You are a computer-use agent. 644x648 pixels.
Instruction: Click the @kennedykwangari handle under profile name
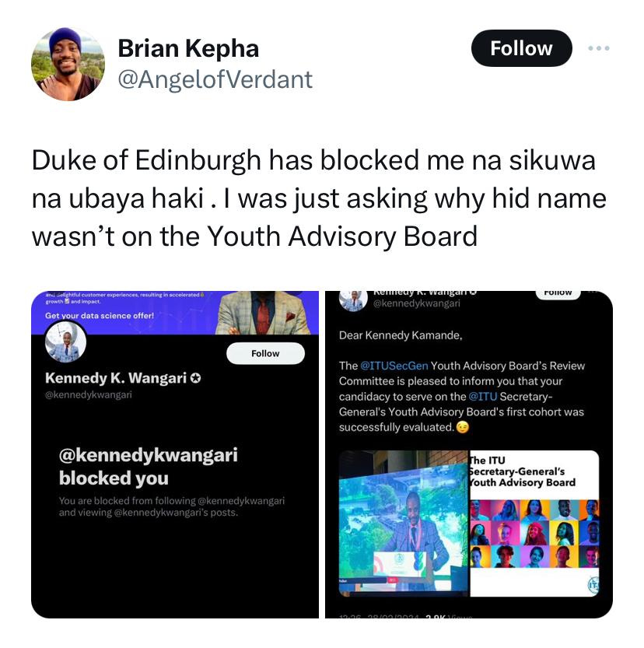pyautogui.click(x=89, y=394)
